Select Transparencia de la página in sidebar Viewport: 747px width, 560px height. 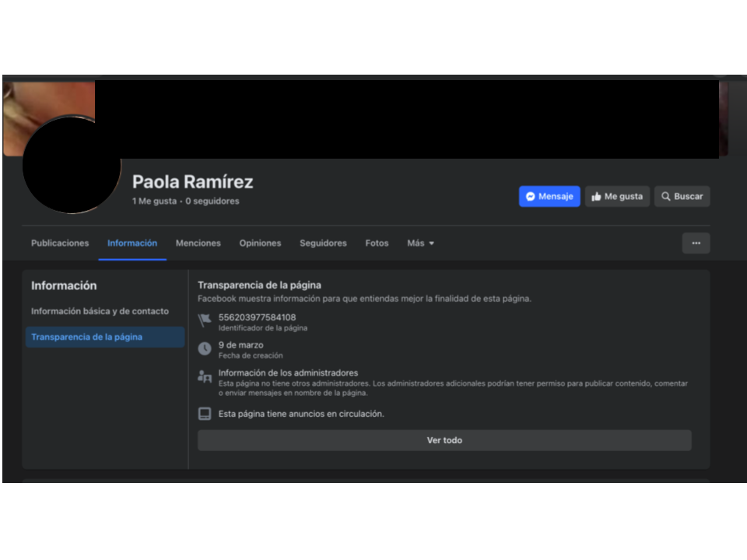(x=87, y=337)
